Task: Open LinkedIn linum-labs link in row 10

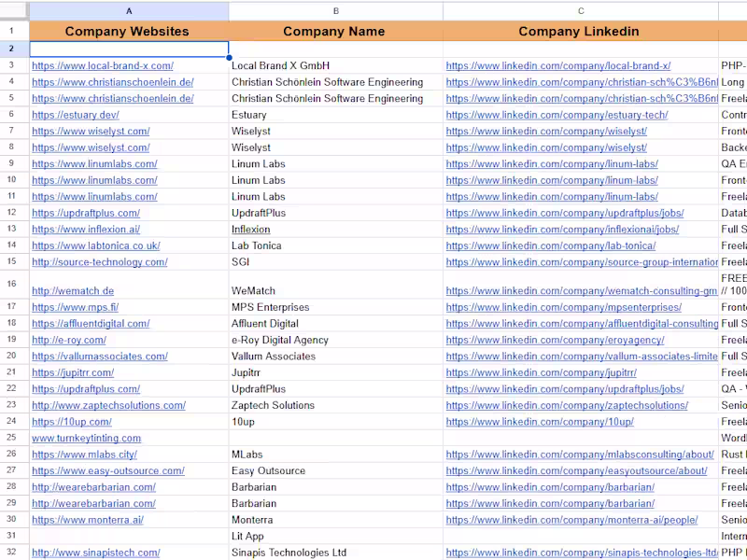Action: [552, 180]
